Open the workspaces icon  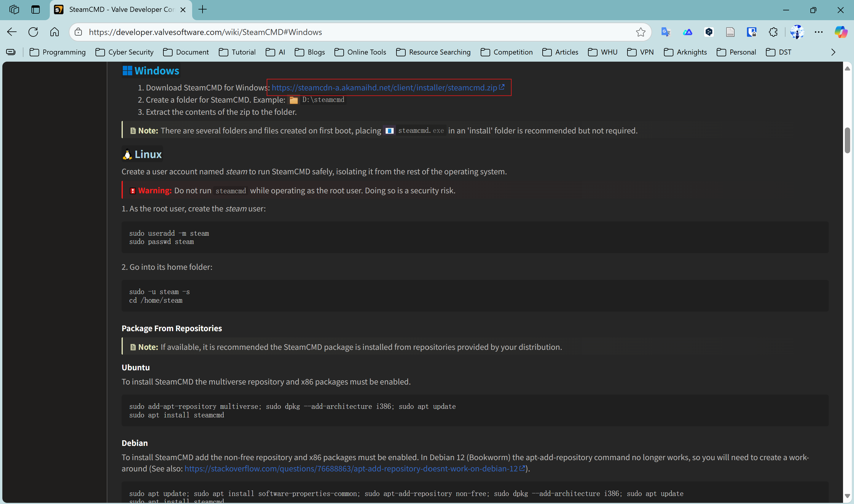14,9
